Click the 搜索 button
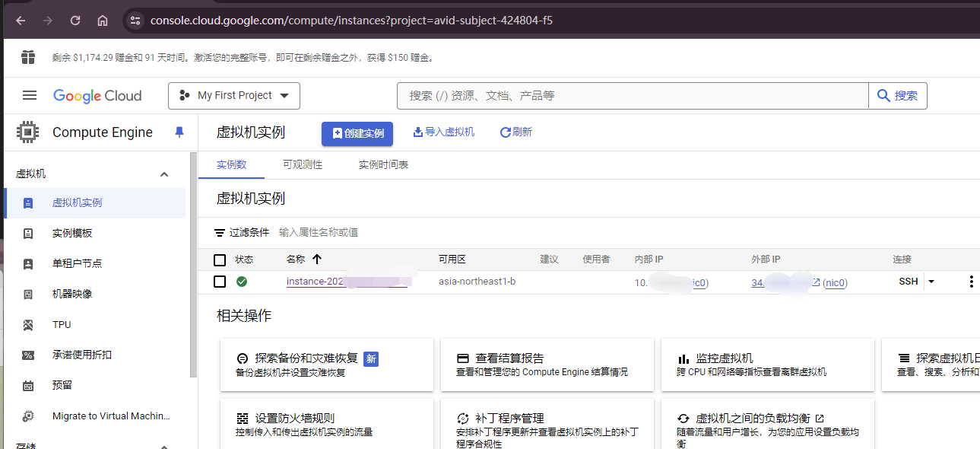This screenshot has height=449, width=980. (898, 96)
